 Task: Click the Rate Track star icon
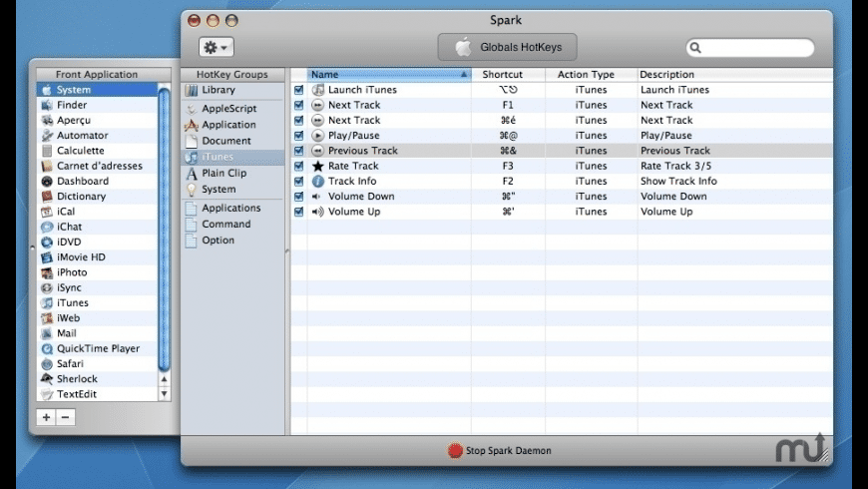[318, 166]
